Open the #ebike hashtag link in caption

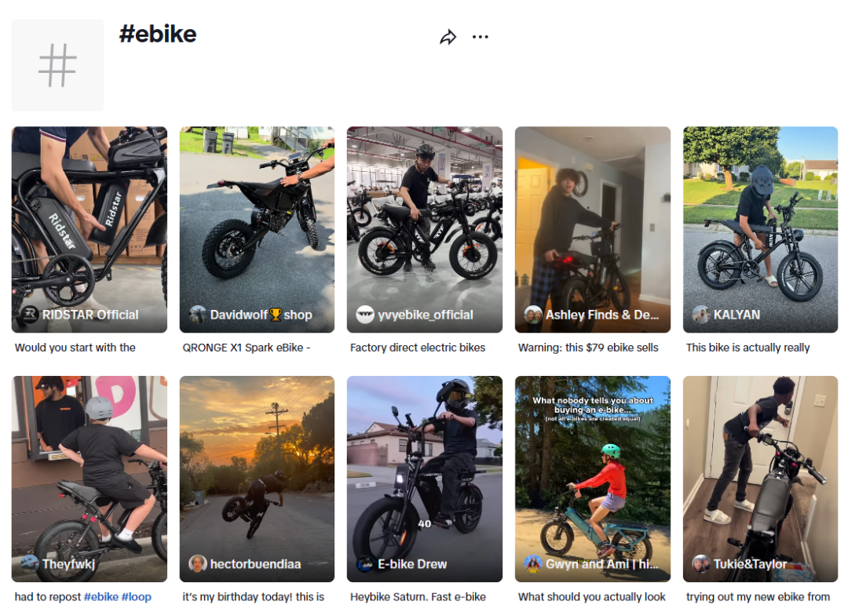pyautogui.click(x=101, y=596)
